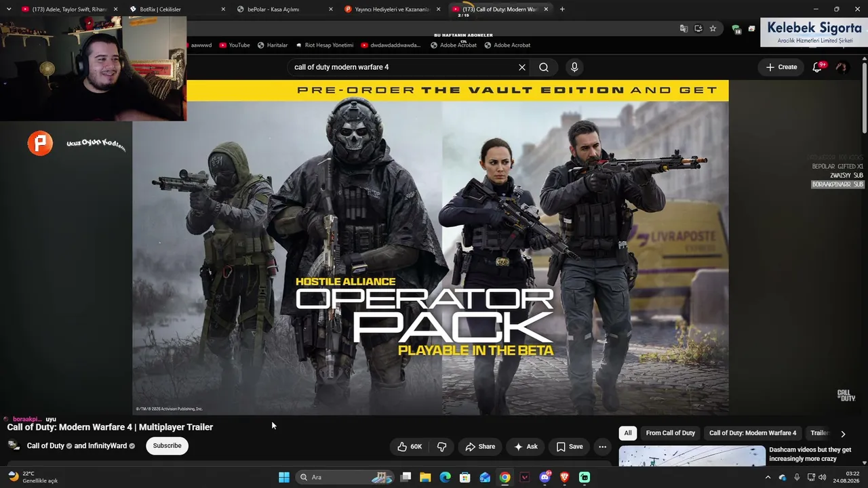Start voice search with the microphone icon
The height and width of the screenshot is (488, 868).
pos(574,67)
